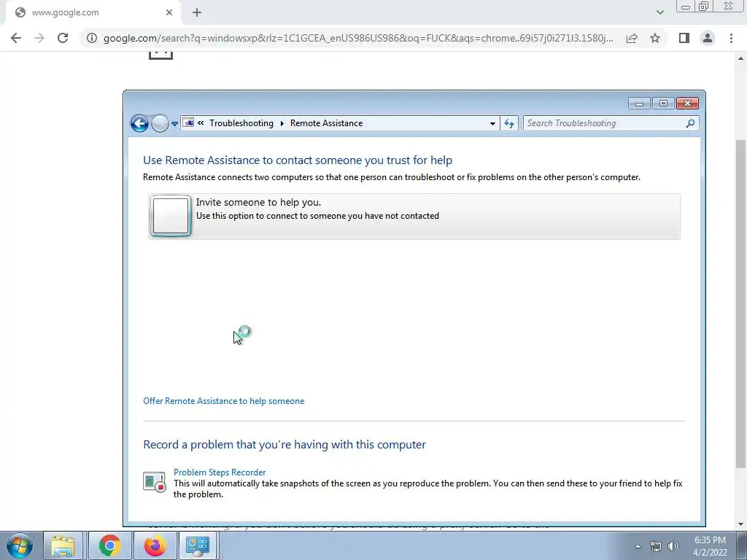Open recent pages dropdown beside forward arrow
The height and width of the screenshot is (560, 747).
click(x=174, y=124)
